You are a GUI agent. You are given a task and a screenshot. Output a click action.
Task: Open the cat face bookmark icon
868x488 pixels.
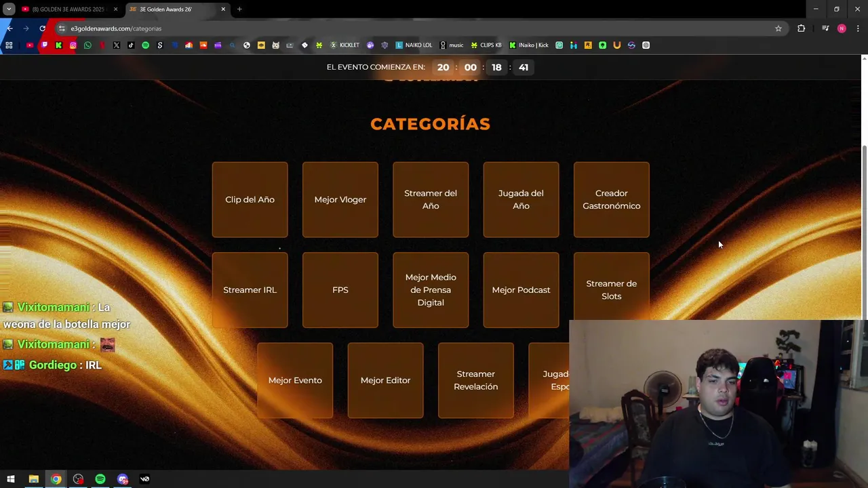point(275,45)
